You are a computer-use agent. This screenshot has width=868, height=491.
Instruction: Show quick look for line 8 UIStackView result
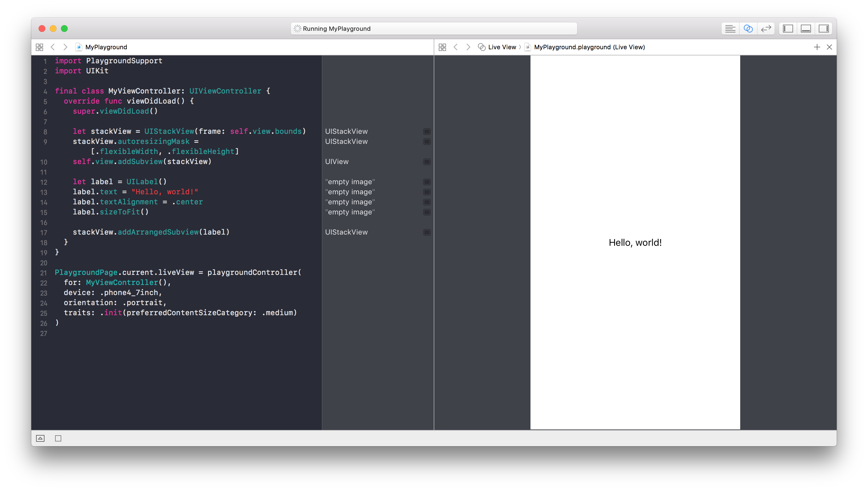click(426, 132)
